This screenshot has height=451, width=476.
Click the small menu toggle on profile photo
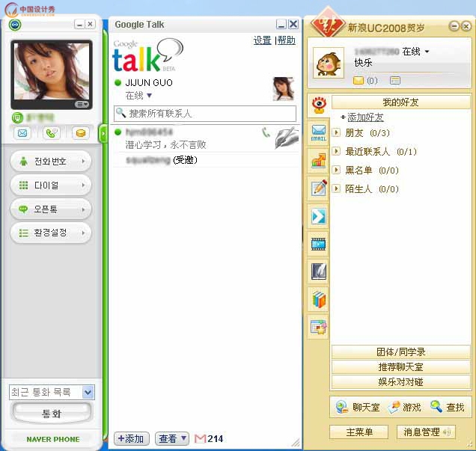click(82, 104)
